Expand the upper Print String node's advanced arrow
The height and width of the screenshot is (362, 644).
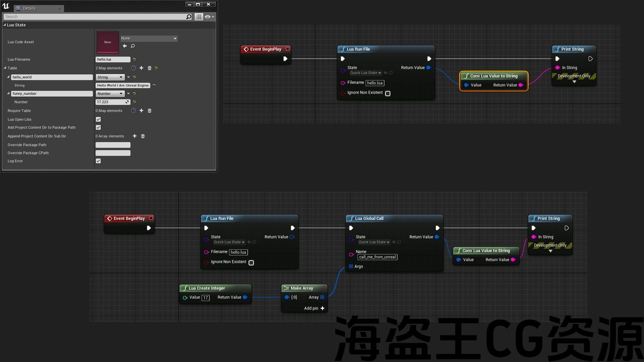[x=574, y=81]
